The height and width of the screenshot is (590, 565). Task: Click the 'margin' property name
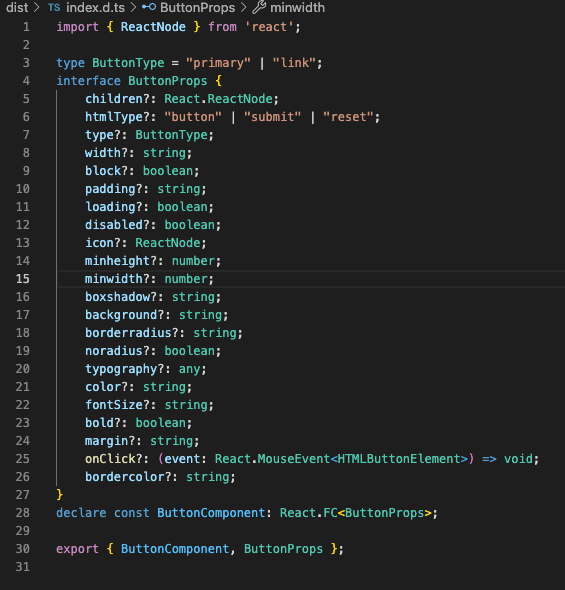tap(106, 441)
